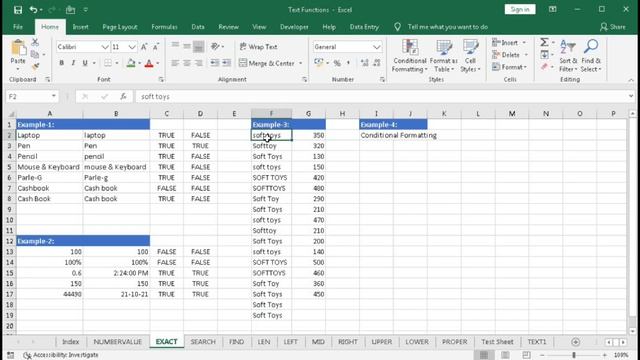This screenshot has width=640, height=360.
Task: Click the Decrease Indent icon
Action: 214,63
